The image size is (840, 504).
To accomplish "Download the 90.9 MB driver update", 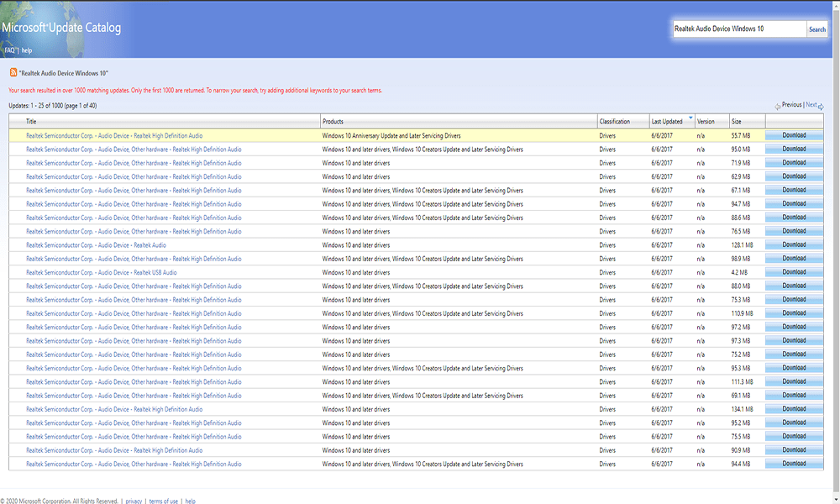I will [794, 450].
